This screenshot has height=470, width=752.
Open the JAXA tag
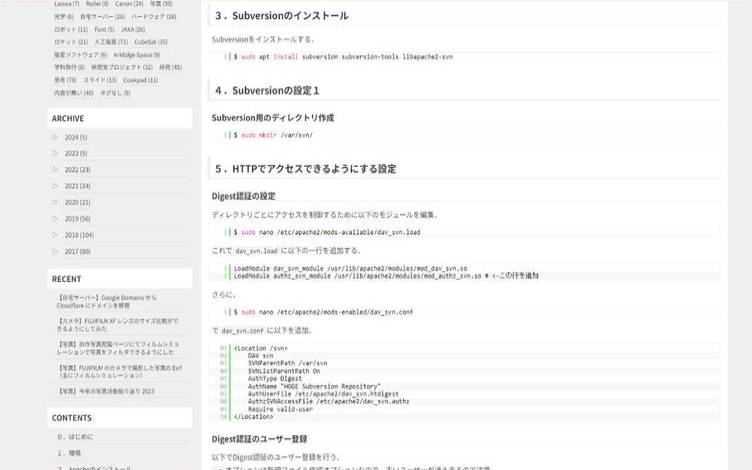click(133, 29)
